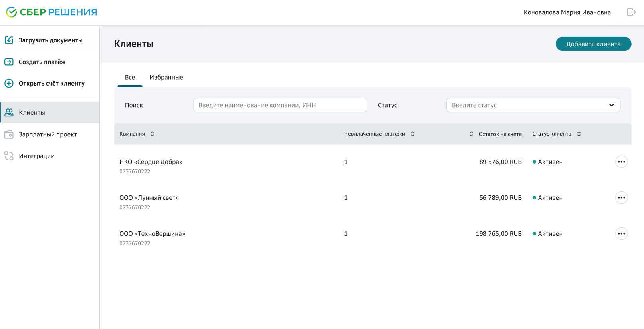Image resolution: width=644 pixels, height=329 pixels.
Task: Click the Интеграции icon in the sidebar
Action: point(9,156)
